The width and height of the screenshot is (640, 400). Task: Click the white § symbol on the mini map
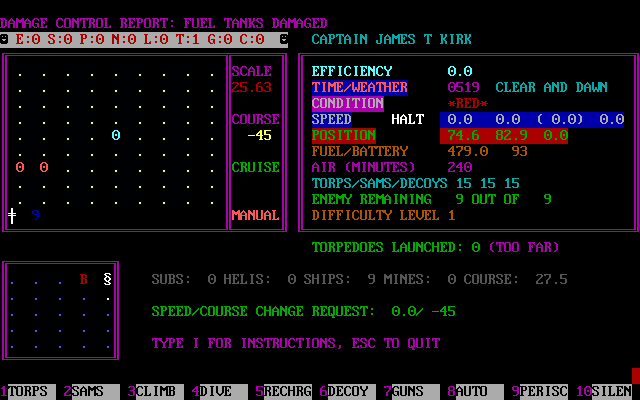(108, 280)
